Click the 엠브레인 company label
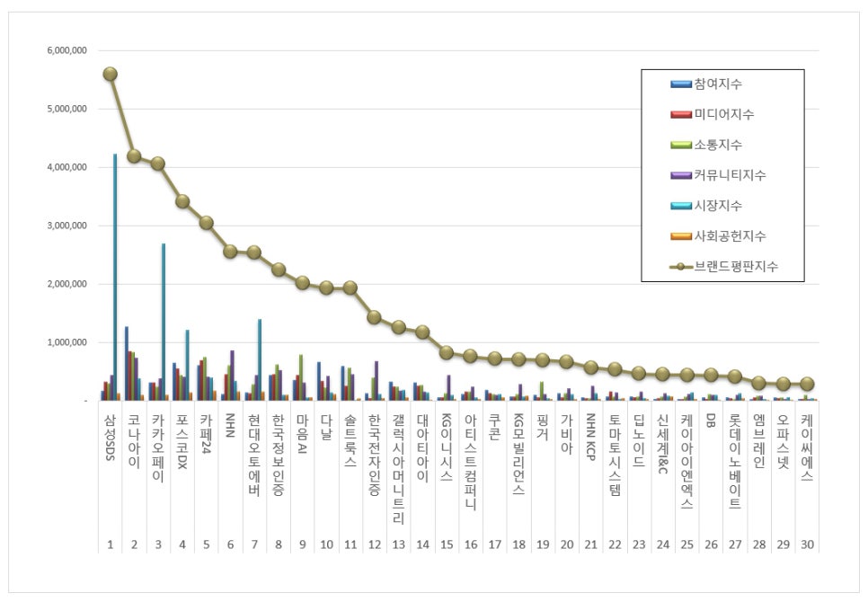Viewport: 868px width, 602px height. click(x=759, y=440)
